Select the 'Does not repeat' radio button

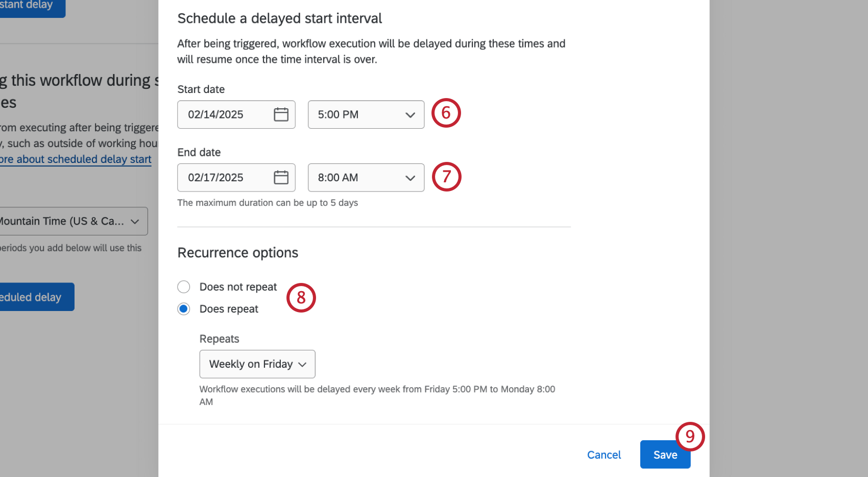pos(183,287)
